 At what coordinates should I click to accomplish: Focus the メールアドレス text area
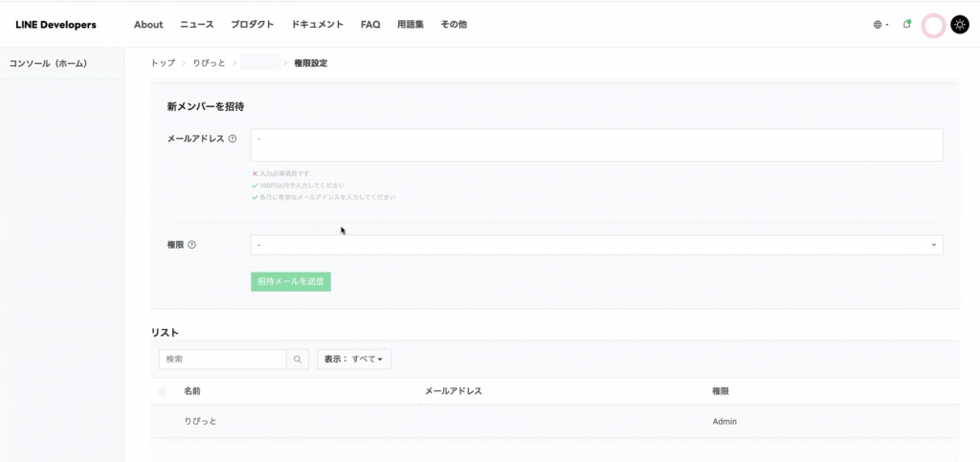pos(596,145)
